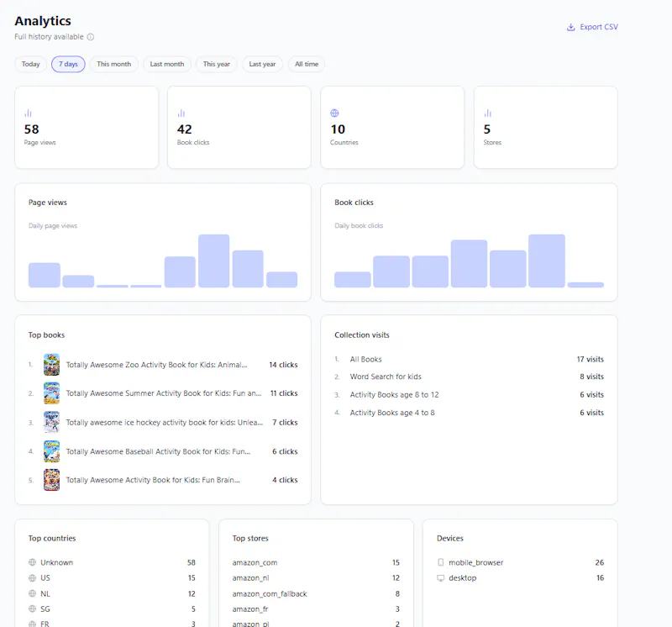
Task: Switch to This month filter
Action: (x=114, y=65)
